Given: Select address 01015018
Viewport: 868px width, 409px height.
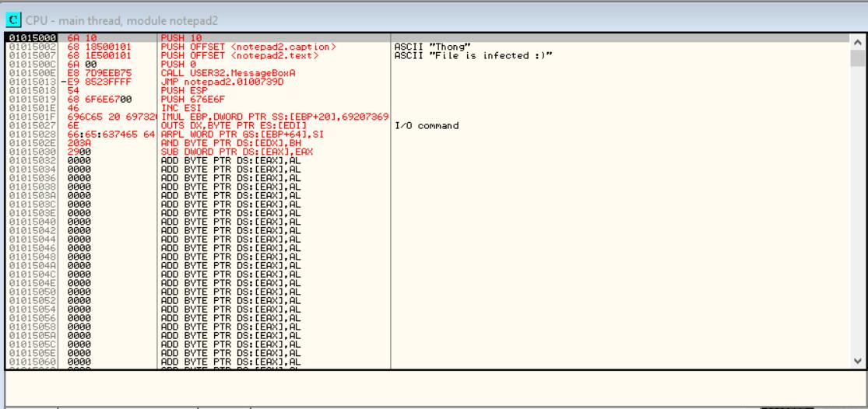Looking at the screenshot, I should coord(32,91).
